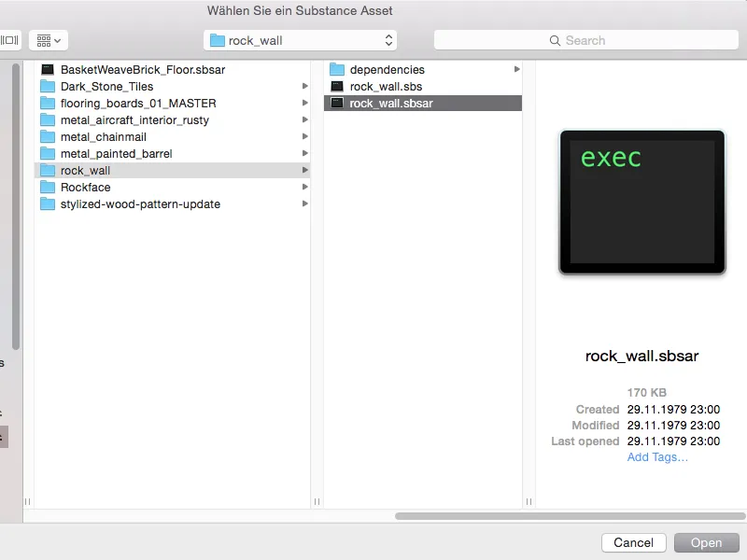Click the stylized-wood-pattern-update folder icon
The height and width of the screenshot is (560, 747).
(x=48, y=204)
